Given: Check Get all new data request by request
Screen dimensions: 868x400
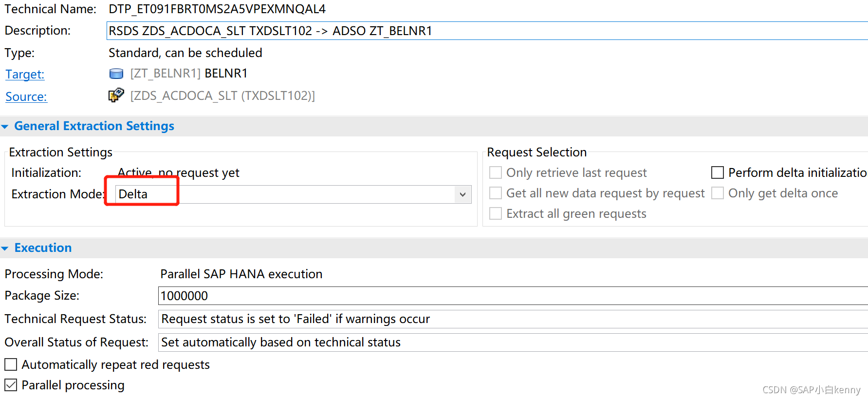Looking at the screenshot, I should point(496,193).
